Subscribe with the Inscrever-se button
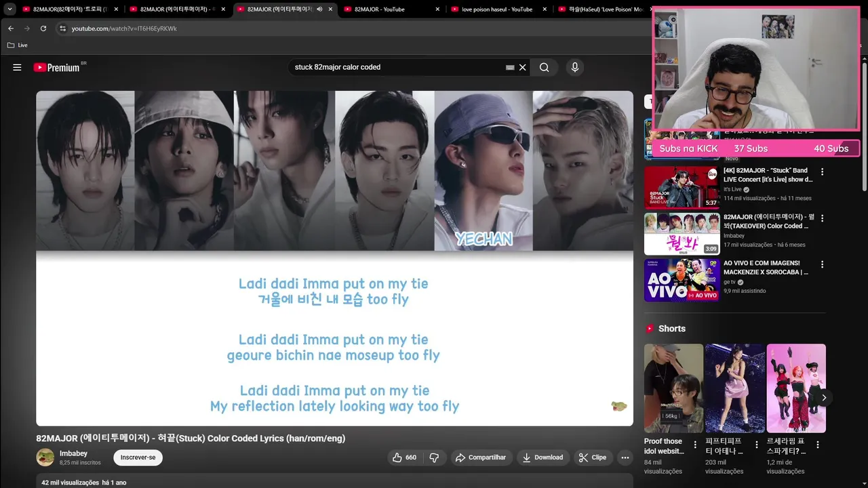The image size is (868, 488). pos(138,457)
